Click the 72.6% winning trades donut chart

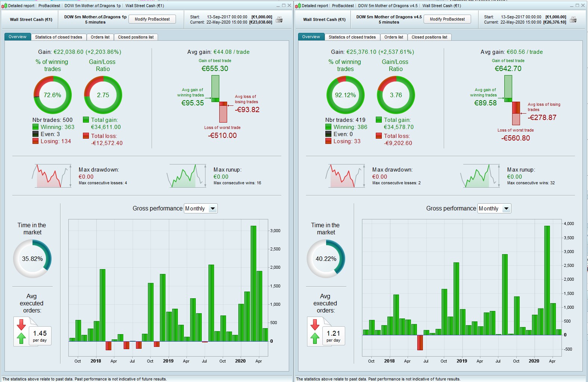tap(52, 95)
